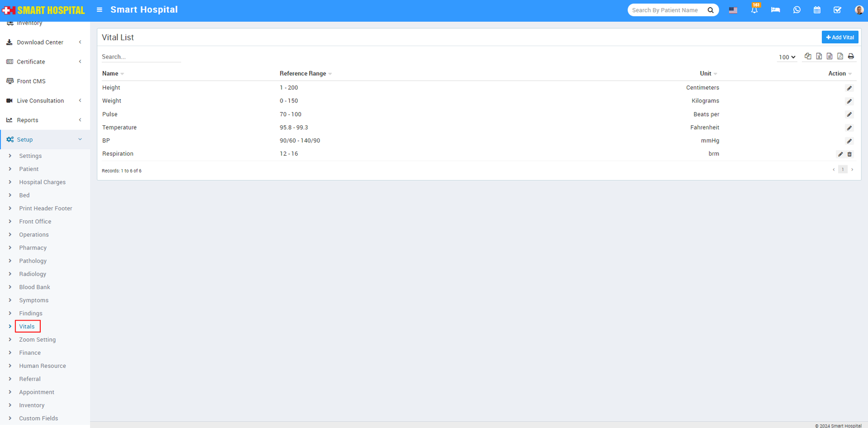Click the vital list search field
Viewport: 868px width, 428px height.
tap(141, 57)
